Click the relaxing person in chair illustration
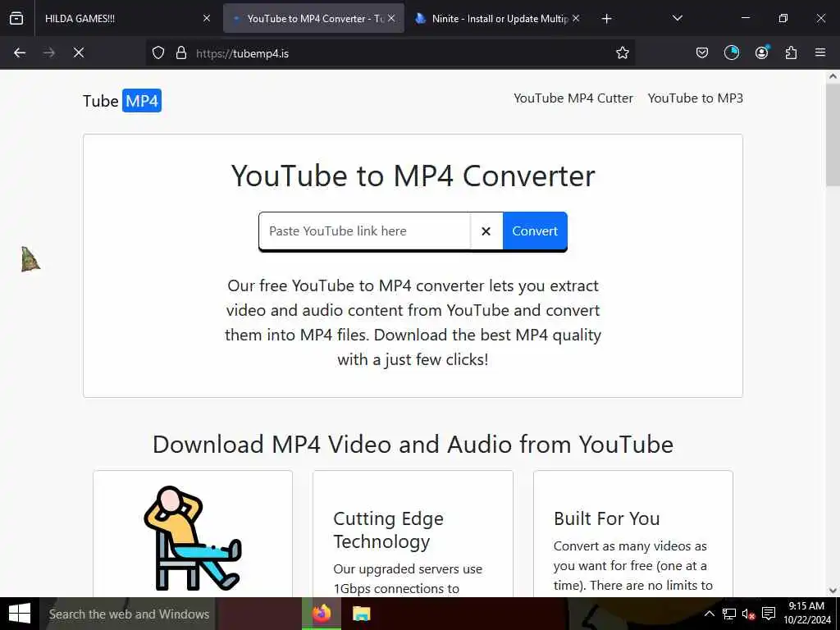Image resolution: width=840 pixels, height=630 pixels. tap(193, 538)
